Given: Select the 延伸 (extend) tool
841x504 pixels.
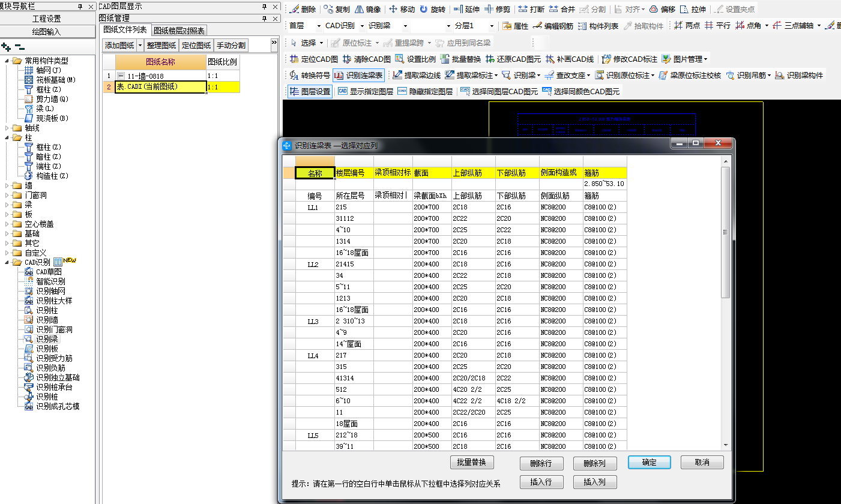Looking at the screenshot, I should pyautogui.click(x=466, y=10).
